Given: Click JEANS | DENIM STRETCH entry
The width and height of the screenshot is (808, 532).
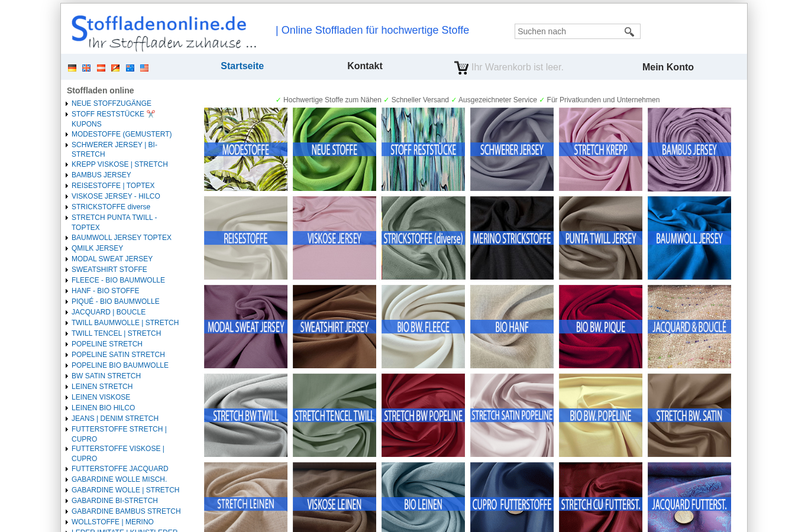Looking at the screenshot, I should [x=115, y=419].
